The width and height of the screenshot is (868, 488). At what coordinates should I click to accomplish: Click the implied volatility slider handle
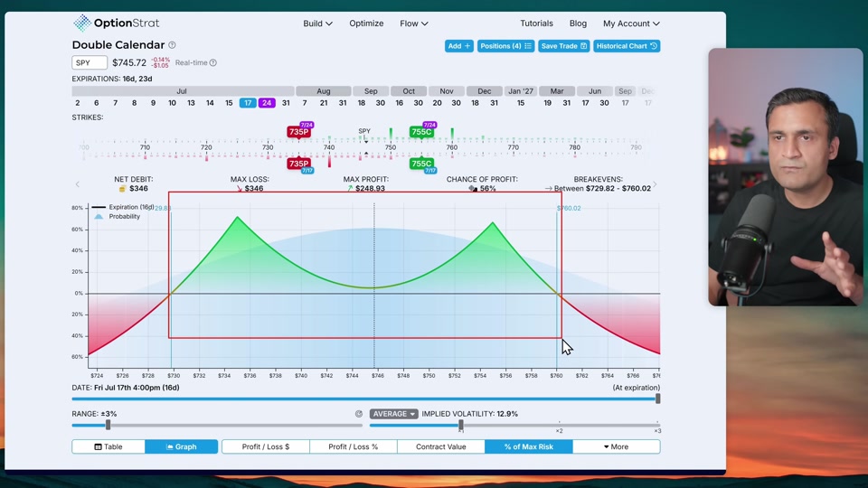pyautogui.click(x=460, y=425)
